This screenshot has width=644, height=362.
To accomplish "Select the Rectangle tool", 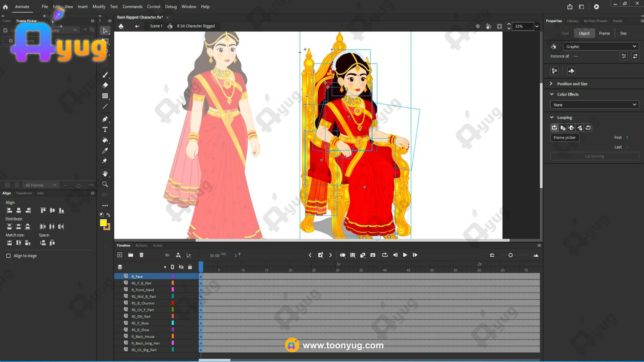I will (x=105, y=96).
